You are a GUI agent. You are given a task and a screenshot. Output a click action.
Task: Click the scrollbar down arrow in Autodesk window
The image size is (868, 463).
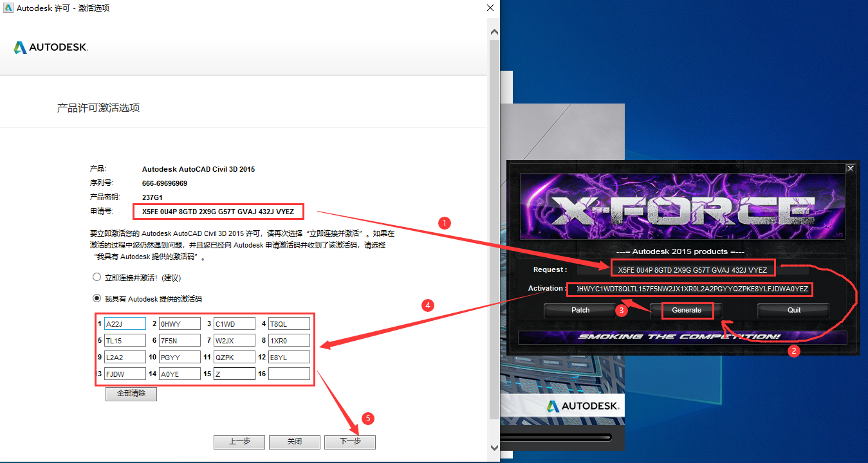tap(494, 446)
